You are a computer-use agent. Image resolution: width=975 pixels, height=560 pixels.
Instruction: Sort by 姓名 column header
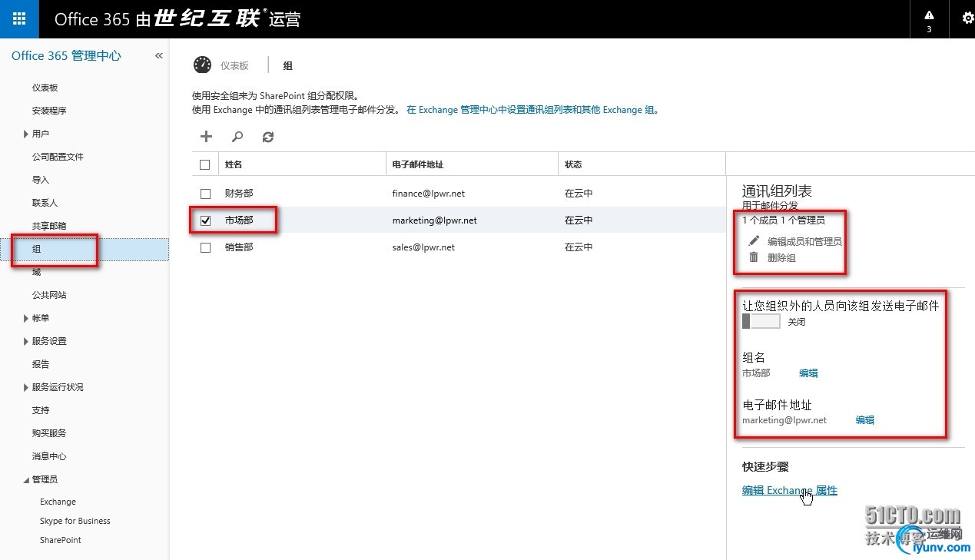pyautogui.click(x=234, y=164)
